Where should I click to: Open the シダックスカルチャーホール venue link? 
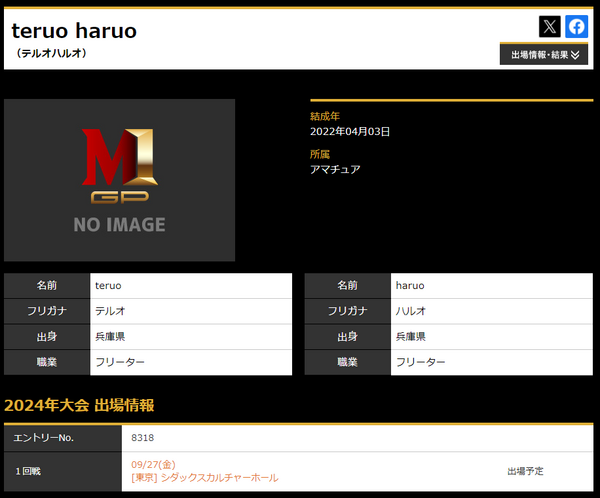(219, 478)
